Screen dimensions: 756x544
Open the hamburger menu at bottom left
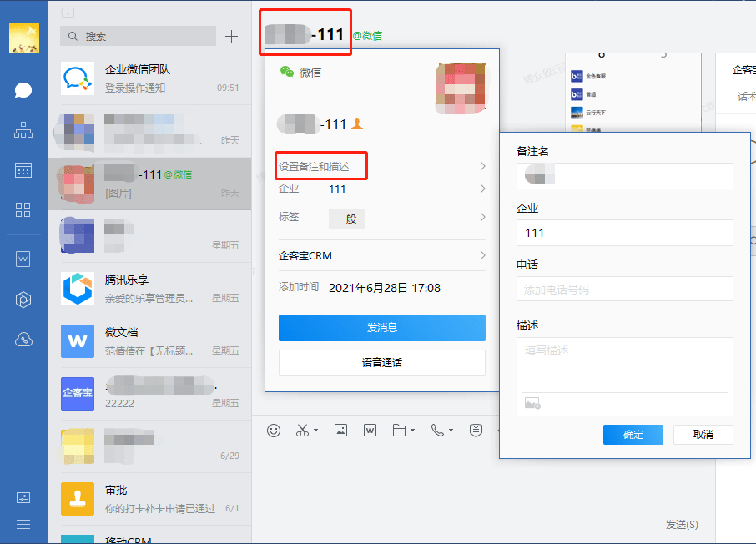(23, 524)
